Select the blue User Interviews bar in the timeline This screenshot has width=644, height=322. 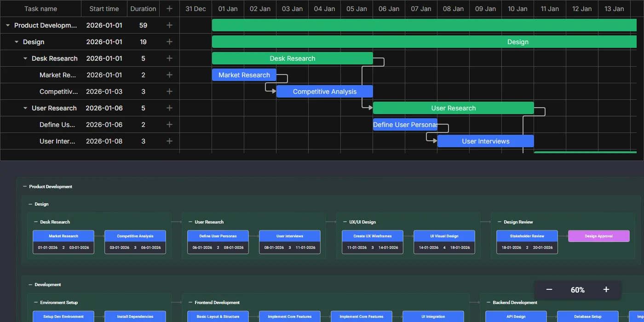pyautogui.click(x=486, y=141)
